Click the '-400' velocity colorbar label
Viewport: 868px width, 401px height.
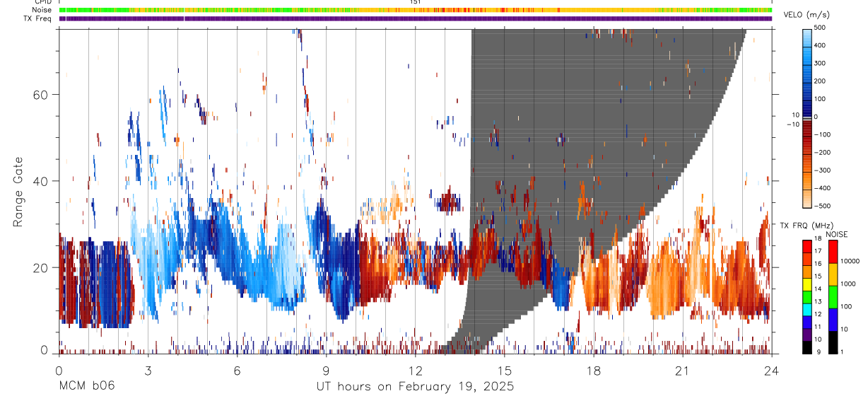point(822,188)
